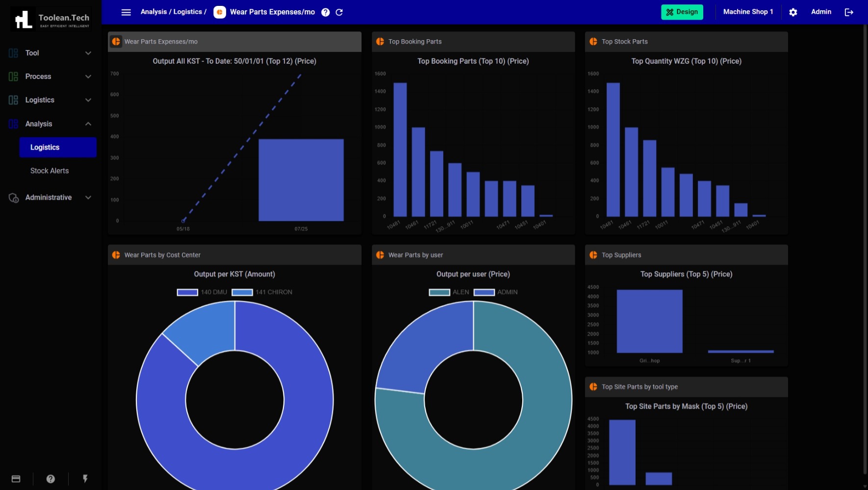868x490 pixels.
Task: Collapse the Analysis sidebar section
Action: (x=49, y=124)
